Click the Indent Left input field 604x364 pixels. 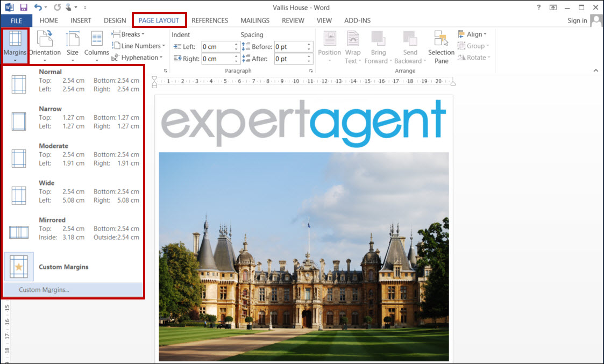click(x=217, y=47)
